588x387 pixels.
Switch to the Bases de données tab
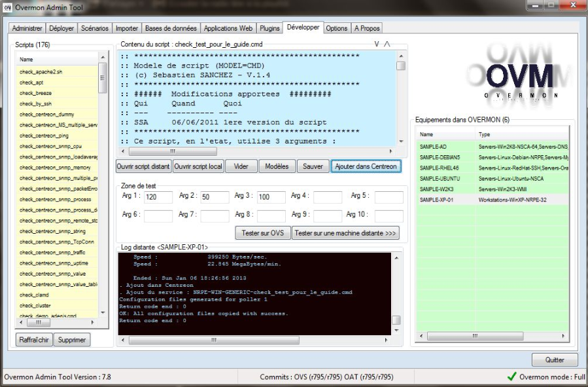[170, 28]
